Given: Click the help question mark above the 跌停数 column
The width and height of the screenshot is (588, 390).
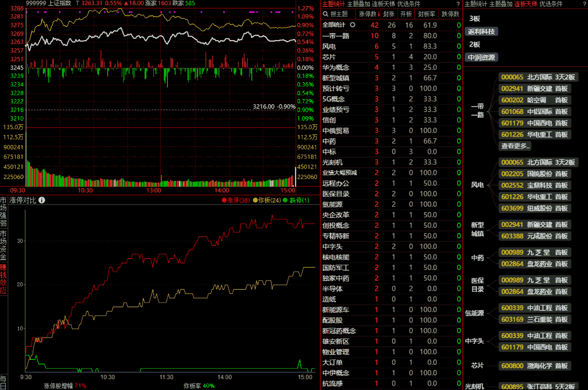Looking at the screenshot, I should (458, 4).
